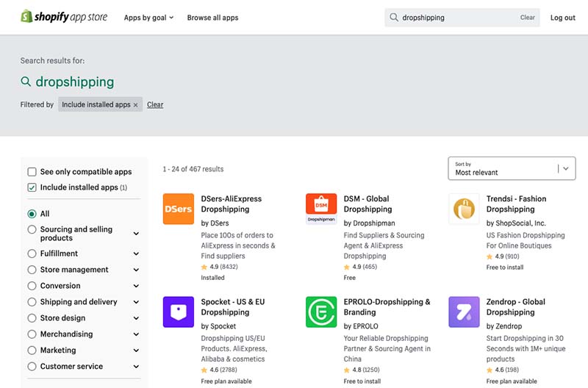This screenshot has height=388, width=588.
Task: Click the '4.9 (910)' Trendsi rating
Action: (x=503, y=256)
